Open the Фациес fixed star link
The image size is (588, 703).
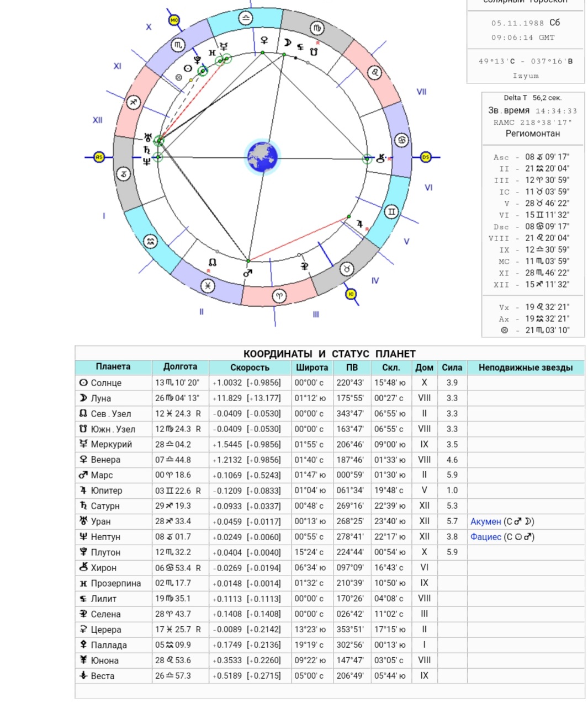485,537
